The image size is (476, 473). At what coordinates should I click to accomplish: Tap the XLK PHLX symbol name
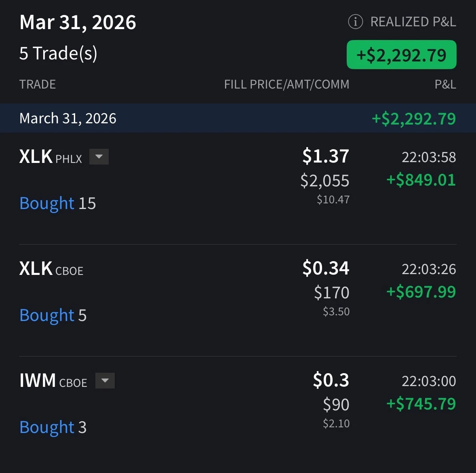click(x=36, y=157)
